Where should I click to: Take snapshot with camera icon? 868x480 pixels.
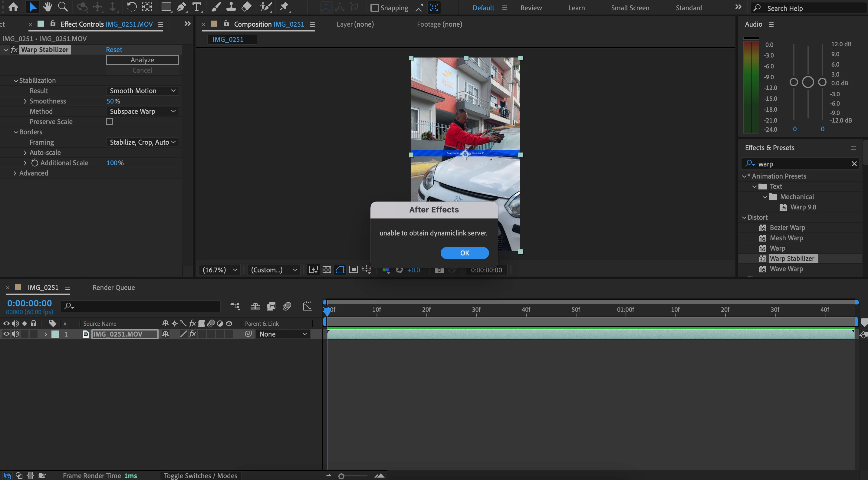coord(439,270)
